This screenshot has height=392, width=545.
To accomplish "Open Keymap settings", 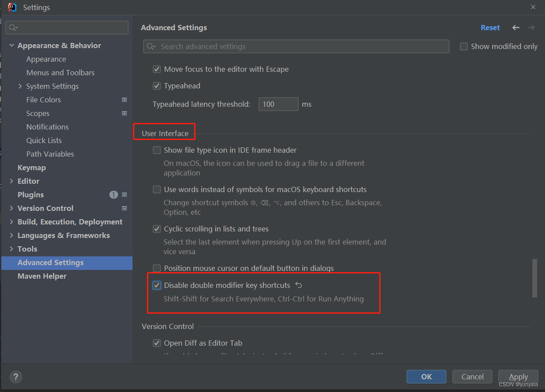I will click(x=31, y=168).
